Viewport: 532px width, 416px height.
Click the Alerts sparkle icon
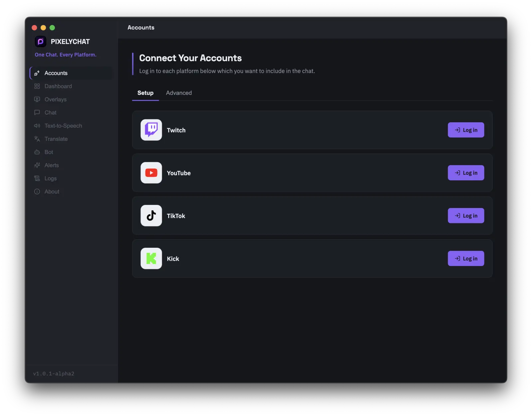pos(37,165)
